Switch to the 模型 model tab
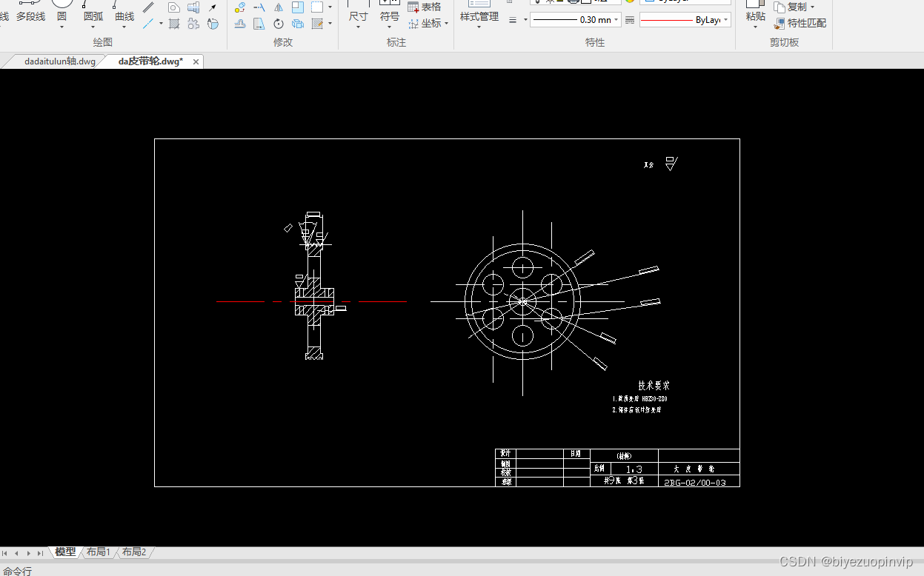The width and height of the screenshot is (924, 576). (x=65, y=552)
